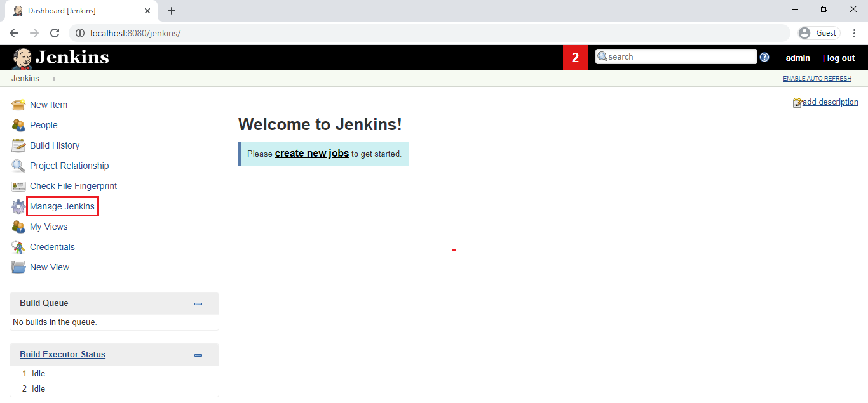
Task: Click the Manage Jenkins gear icon
Action: (x=18, y=206)
